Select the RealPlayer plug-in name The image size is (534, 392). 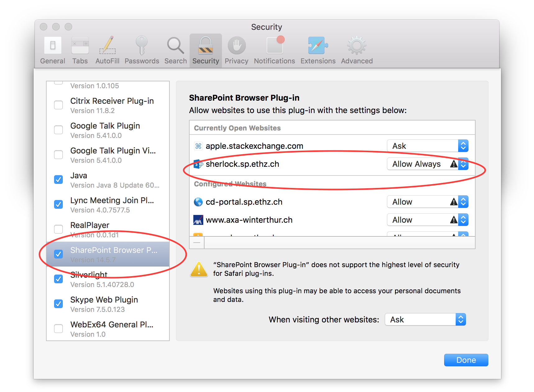click(90, 225)
